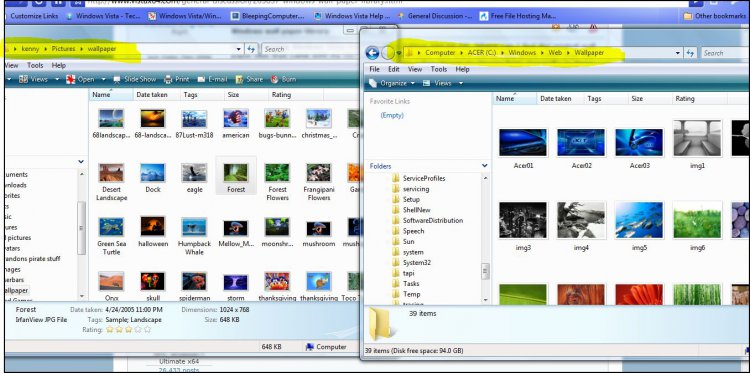The height and width of the screenshot is (373, 750).
Task: Open Tools menu in left window
Action: point(35,65)
